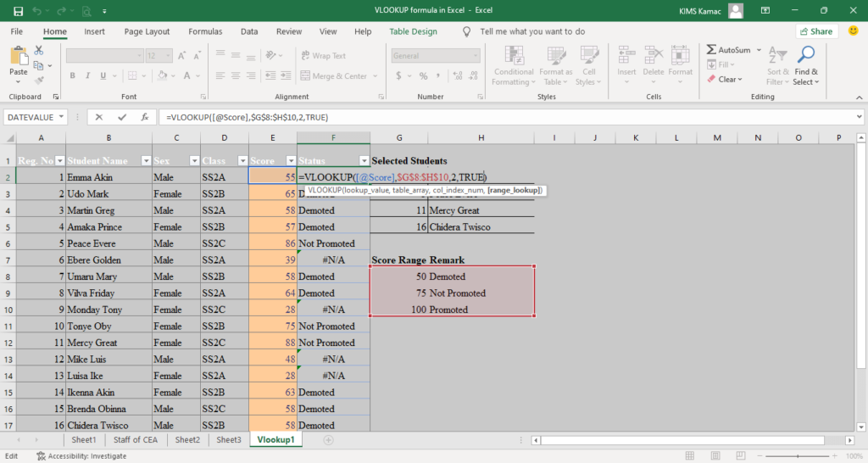Click the Cut scissors icon

coord(39,50)
